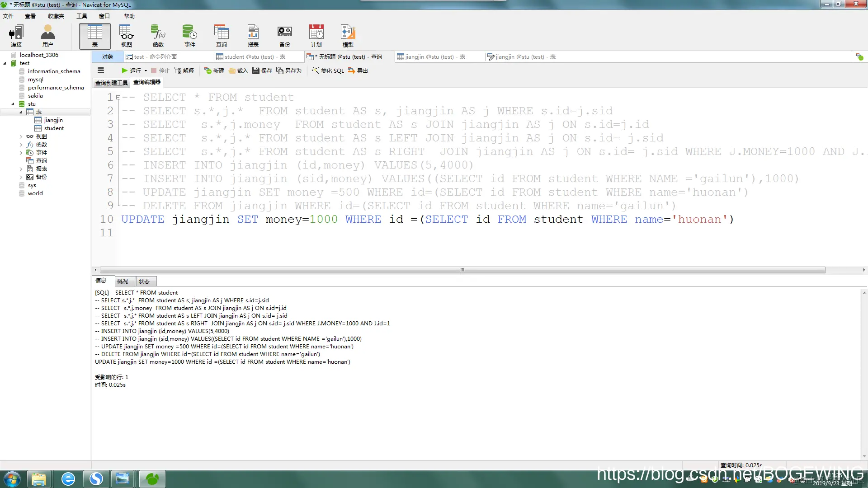868x488 pixels.
Task: Expand the 函数 node in tree
Action: tap(21, 145)
